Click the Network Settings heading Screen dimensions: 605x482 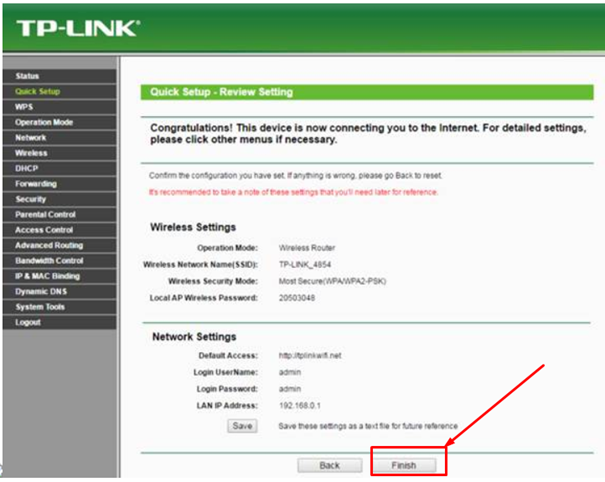tap(194, 337)
